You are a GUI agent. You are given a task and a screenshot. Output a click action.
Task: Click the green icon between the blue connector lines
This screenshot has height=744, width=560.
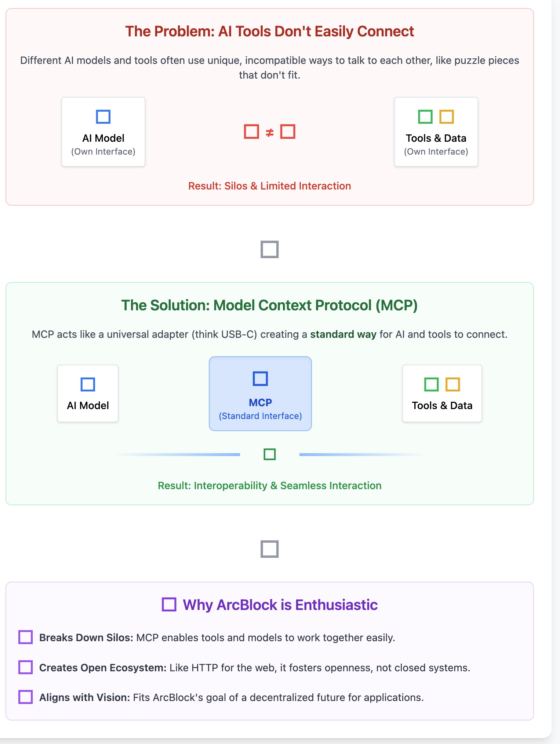pyautogui.click(x=269, y=454)
